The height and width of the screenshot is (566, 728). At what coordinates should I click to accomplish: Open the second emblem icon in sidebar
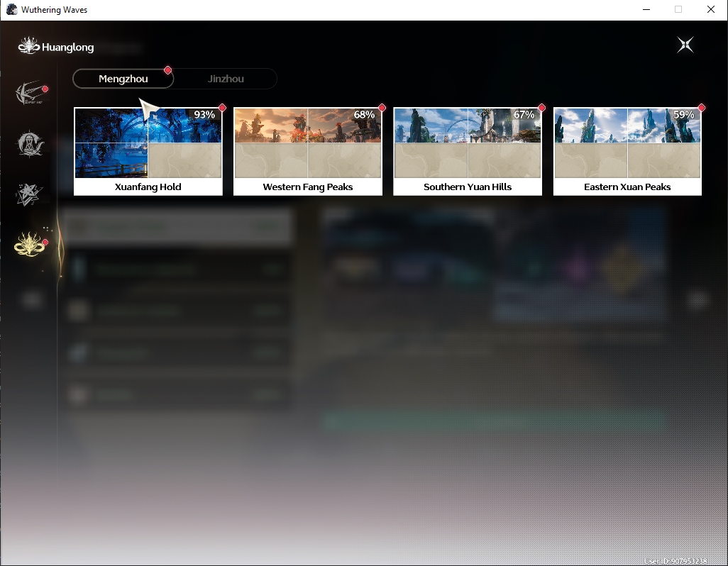pos(31,144)
